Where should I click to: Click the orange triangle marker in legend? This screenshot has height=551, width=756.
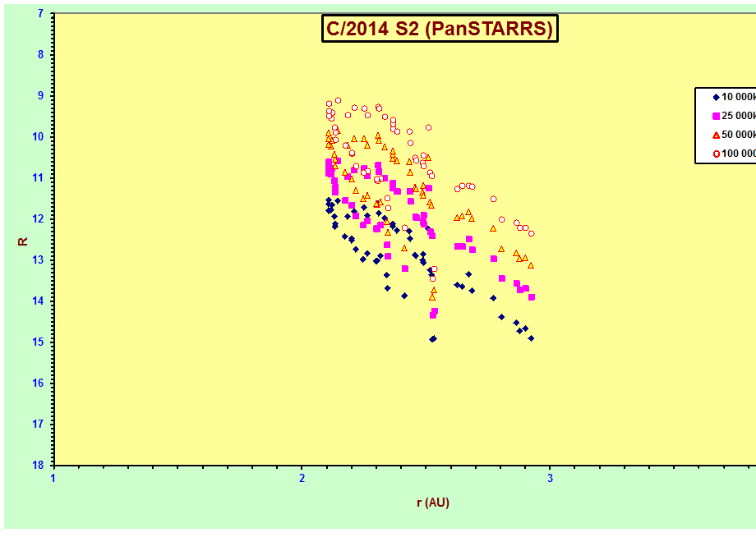(x=716, y=135)
